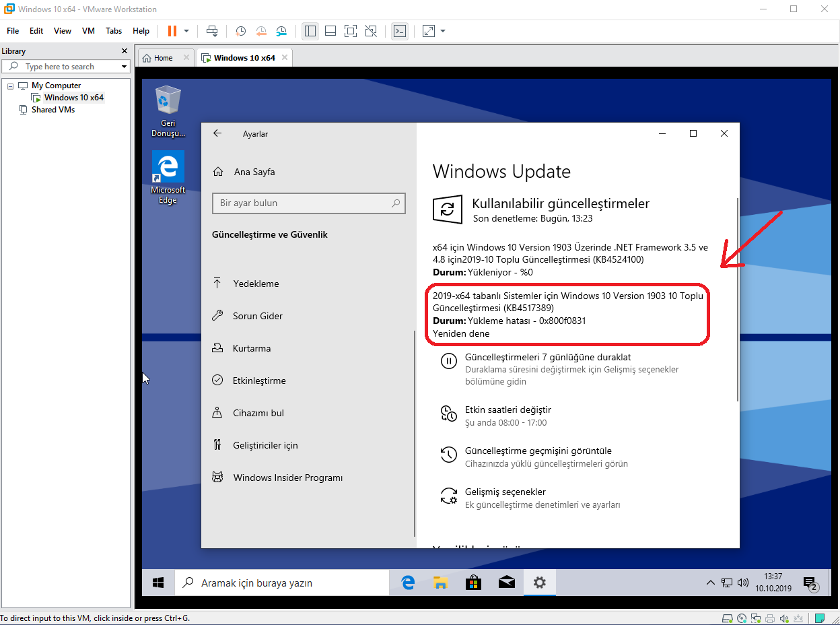840x625 pixels.
Task: Close the Home tab
Action: [186, 58]
